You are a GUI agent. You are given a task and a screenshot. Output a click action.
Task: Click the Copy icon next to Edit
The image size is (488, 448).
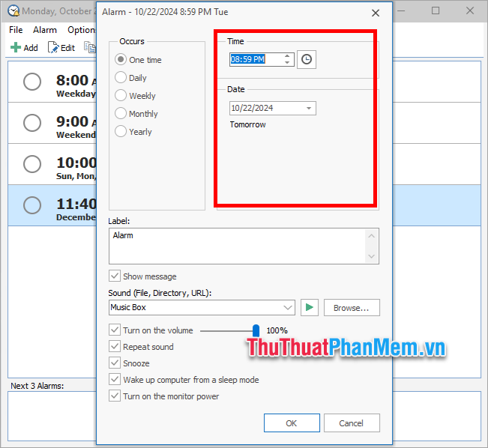pyautogui.click(x=90, y=48)
